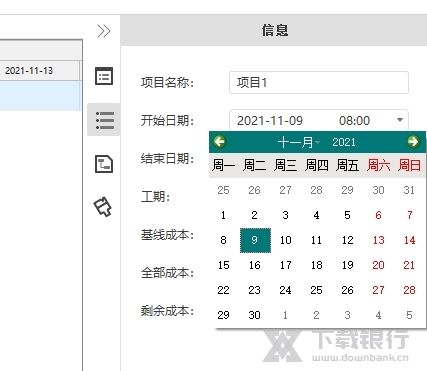Click the 全部成本 label
This screenshot has width=427, height=371.
coord(167,273)
